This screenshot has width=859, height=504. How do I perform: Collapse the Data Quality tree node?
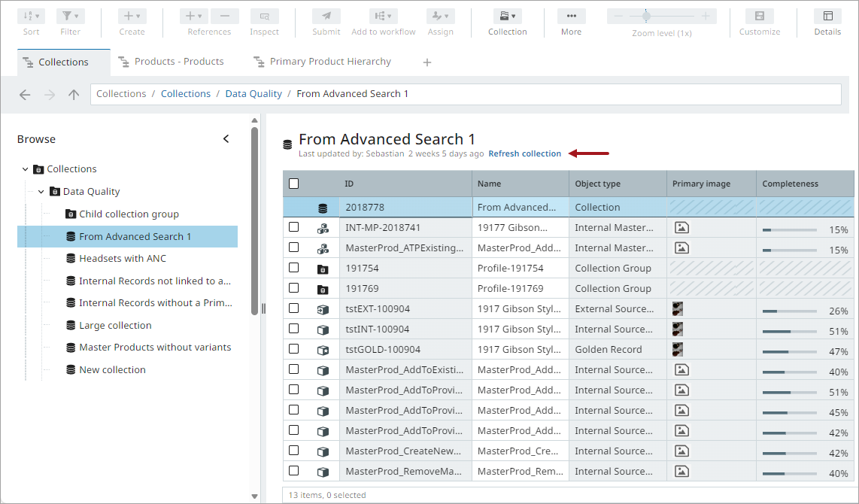coord(41,192)
